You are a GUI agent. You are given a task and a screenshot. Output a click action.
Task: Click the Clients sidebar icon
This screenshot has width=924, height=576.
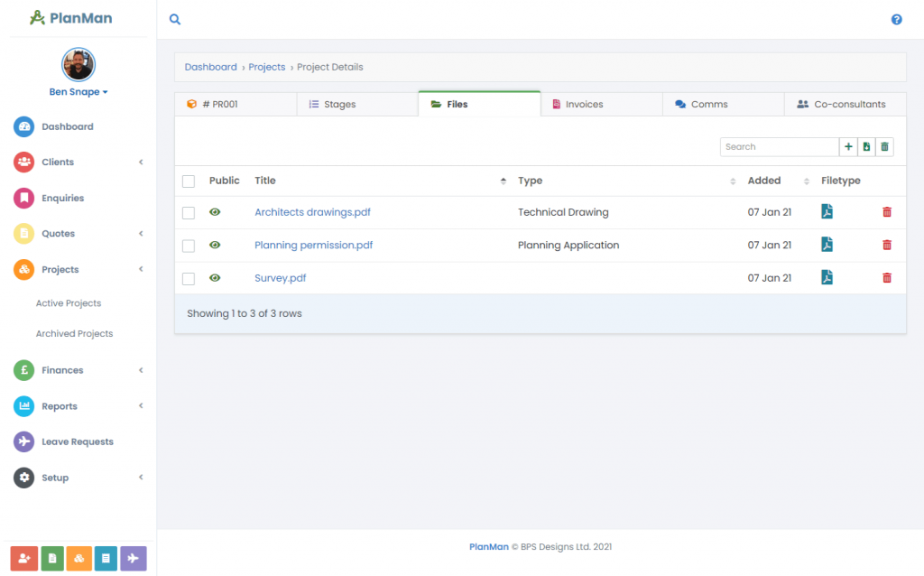coord(24,163)
